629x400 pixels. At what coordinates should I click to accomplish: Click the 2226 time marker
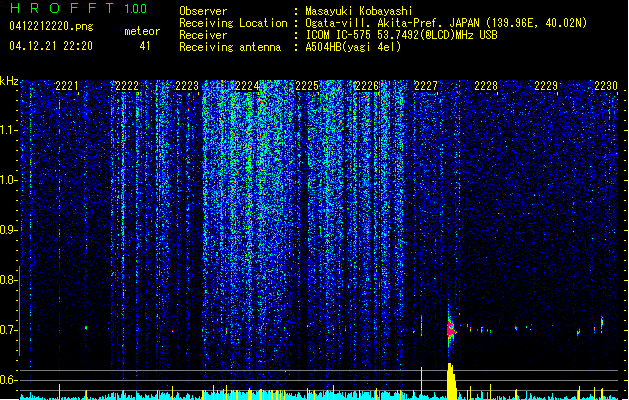pos(367,86)
